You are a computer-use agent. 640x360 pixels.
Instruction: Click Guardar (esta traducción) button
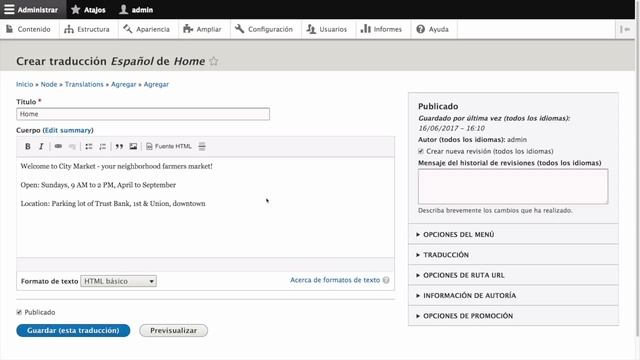coord(73,331)
